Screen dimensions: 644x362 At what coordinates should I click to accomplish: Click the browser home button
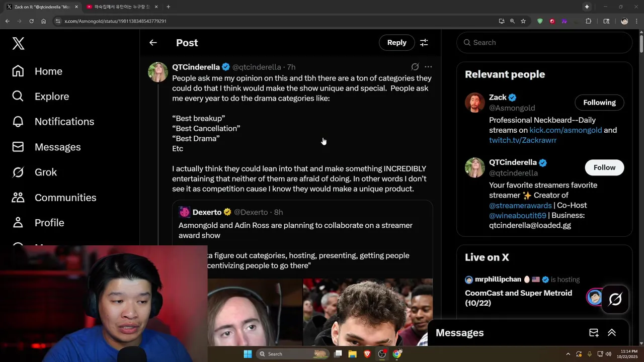44,21
